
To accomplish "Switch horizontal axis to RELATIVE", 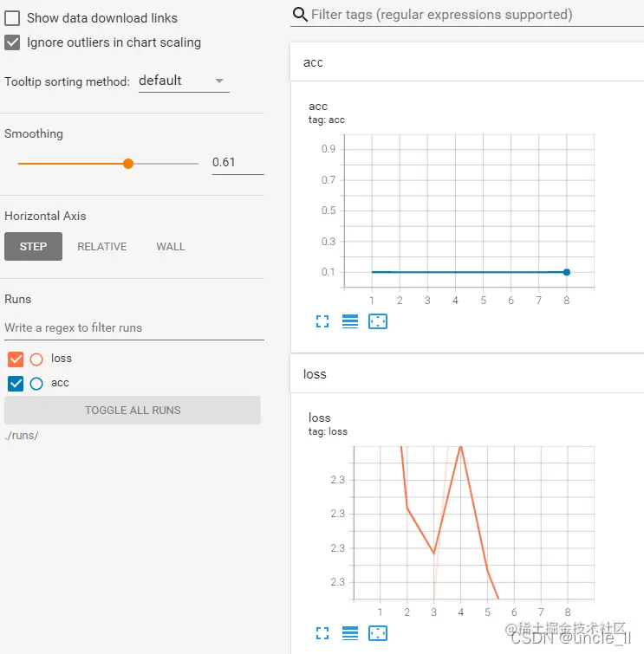I will click(101, 247).
